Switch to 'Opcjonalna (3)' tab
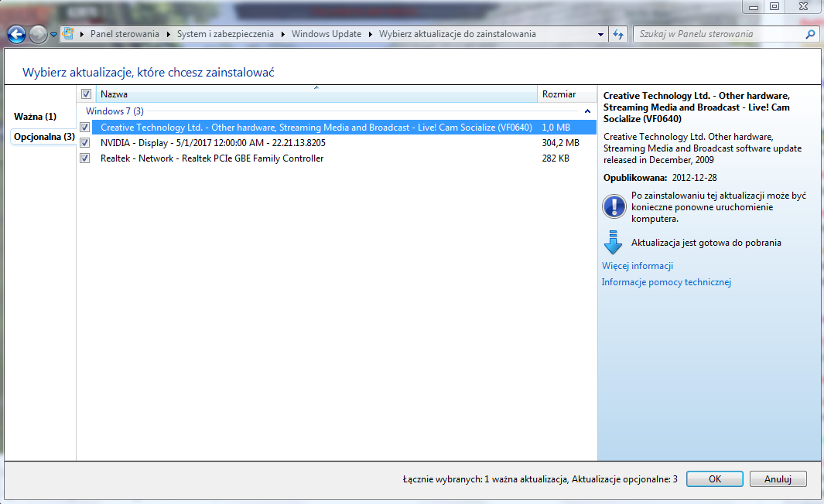824x504 pixels. click(x=44, y=137)
